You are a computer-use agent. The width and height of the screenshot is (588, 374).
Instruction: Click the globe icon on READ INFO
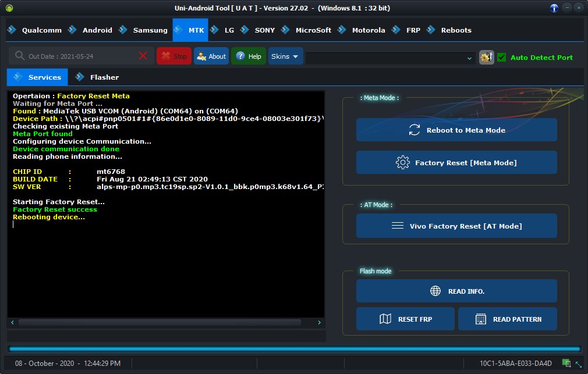click(x=435, y=291)
